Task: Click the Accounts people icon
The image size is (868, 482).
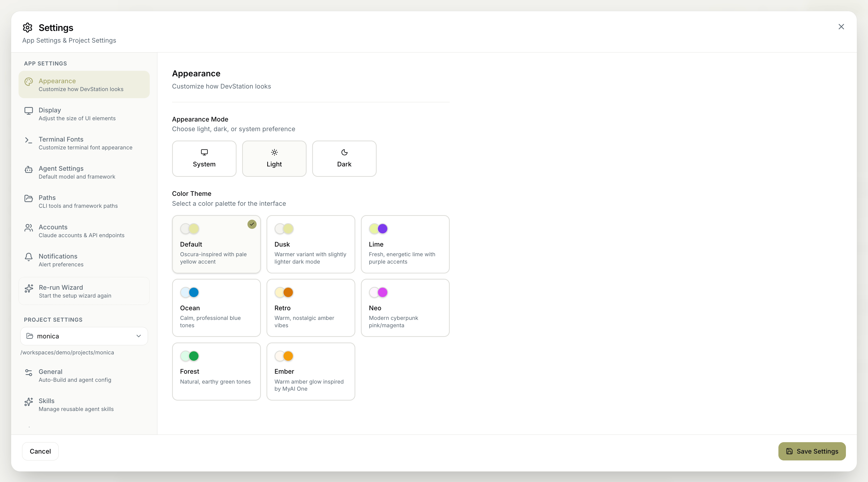Action: click(x=29, y=228)
